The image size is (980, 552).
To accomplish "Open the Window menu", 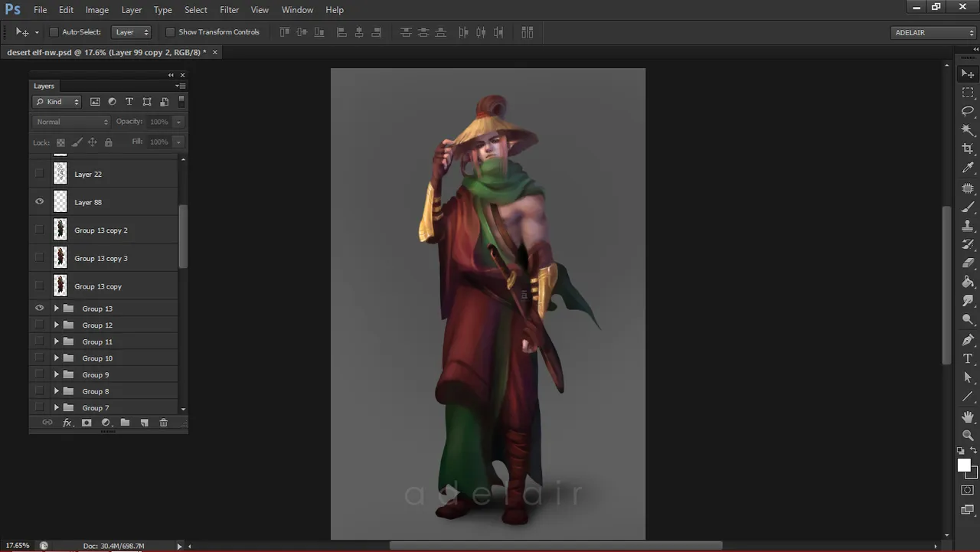I will pos(297,10).
